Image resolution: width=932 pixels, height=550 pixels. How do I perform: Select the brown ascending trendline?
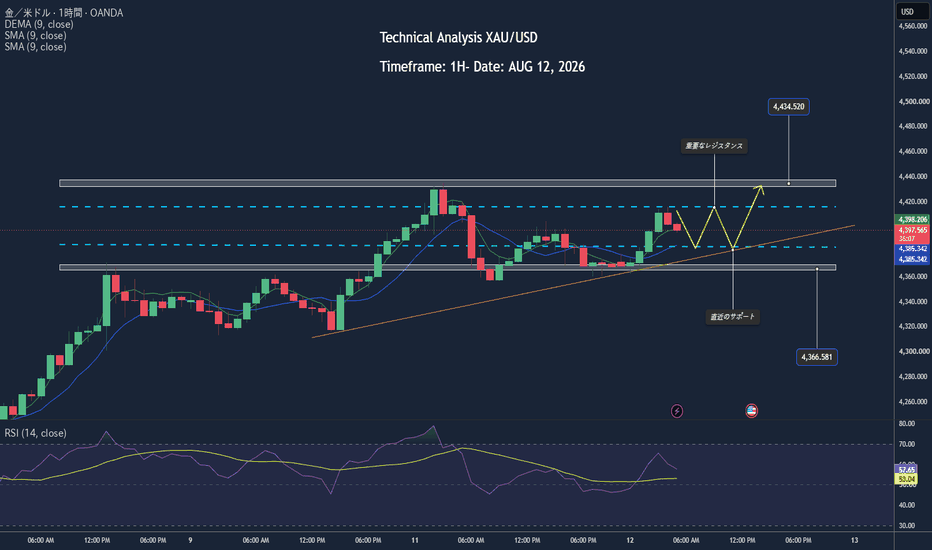click(x=582, y=282)
